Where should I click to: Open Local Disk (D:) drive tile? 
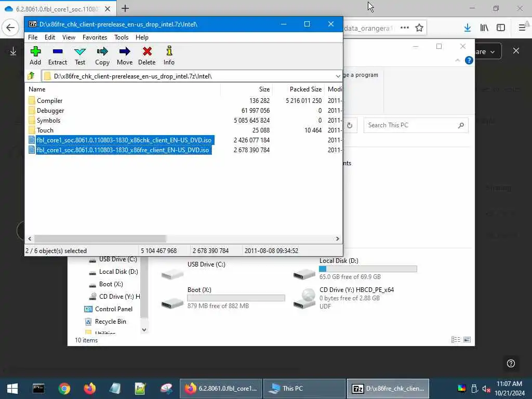355,269
